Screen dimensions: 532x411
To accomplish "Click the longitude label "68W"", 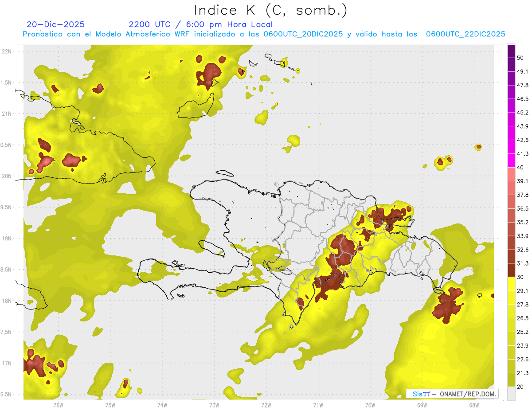I will pyautogui.click(x=474, y=405).
